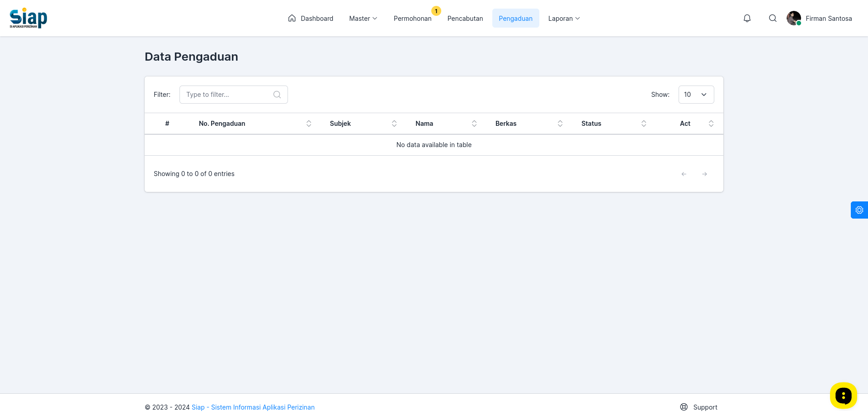Open the Show entries dropdown

point(696,95)
